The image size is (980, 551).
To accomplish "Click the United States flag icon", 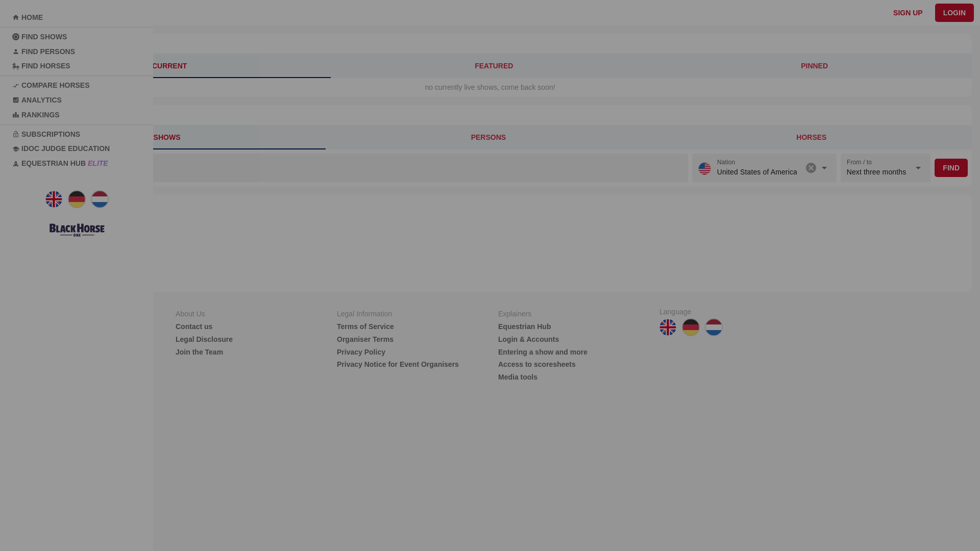I will [704, 168].
